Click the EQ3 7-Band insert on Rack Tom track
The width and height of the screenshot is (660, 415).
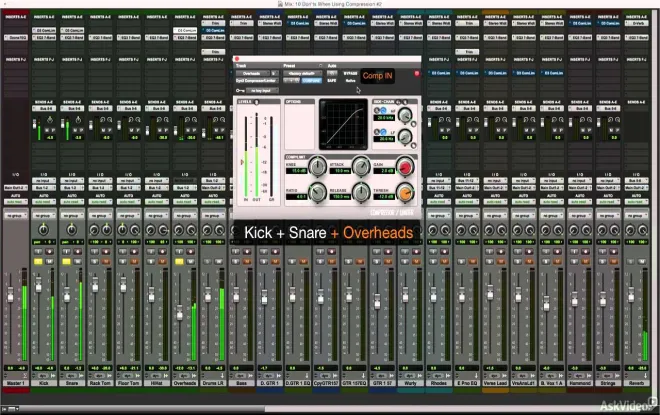tap(100, 37)
